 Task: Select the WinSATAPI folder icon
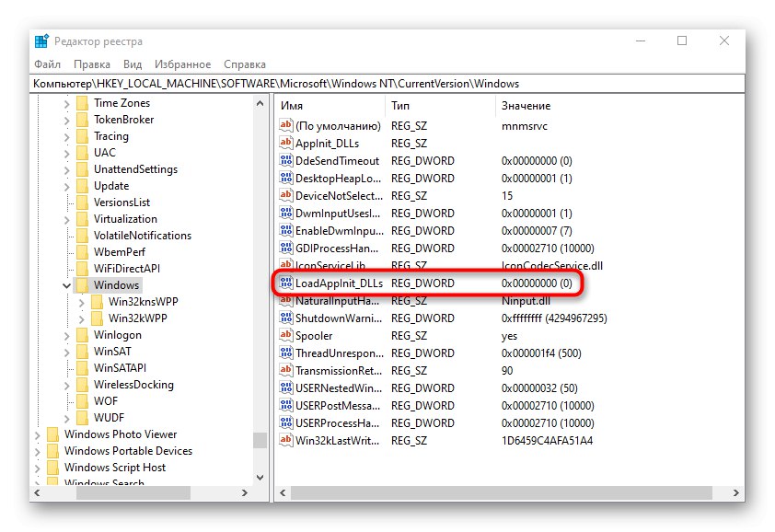pyautogui.click(x=83, y=368)
